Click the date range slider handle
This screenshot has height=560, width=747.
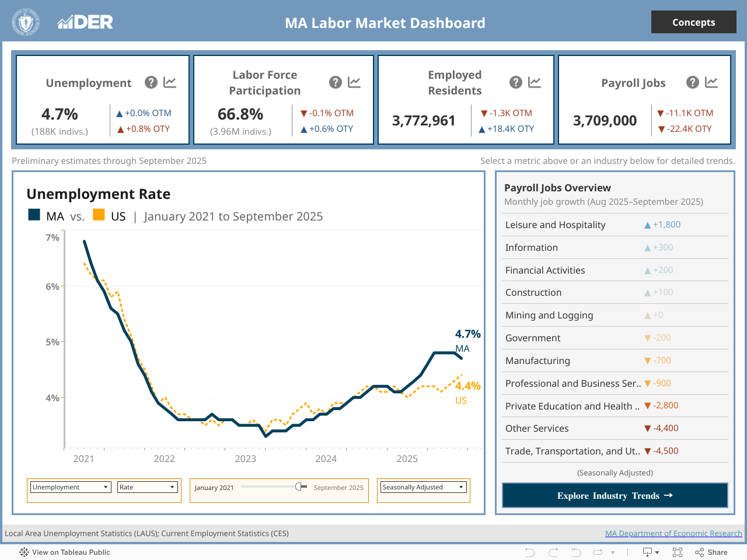(300, 487)
